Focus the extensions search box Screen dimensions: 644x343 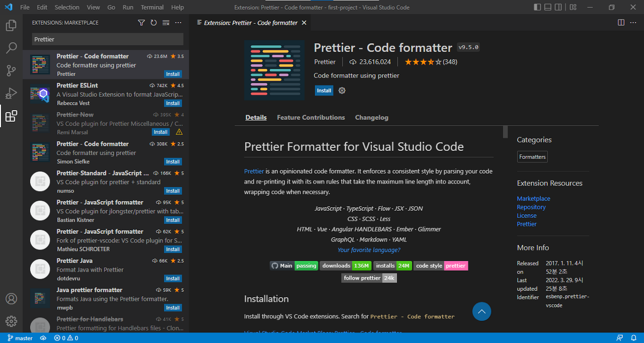pos(108,39)
